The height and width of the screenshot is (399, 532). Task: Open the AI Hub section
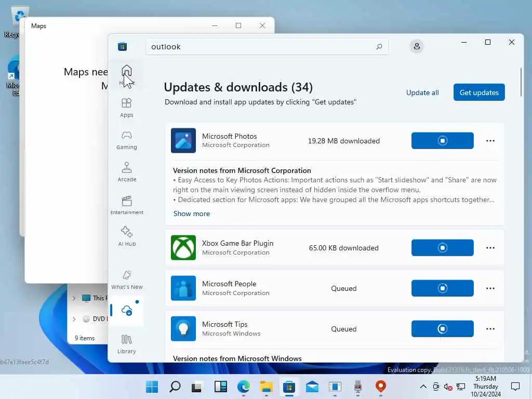(x=127, y=236)
